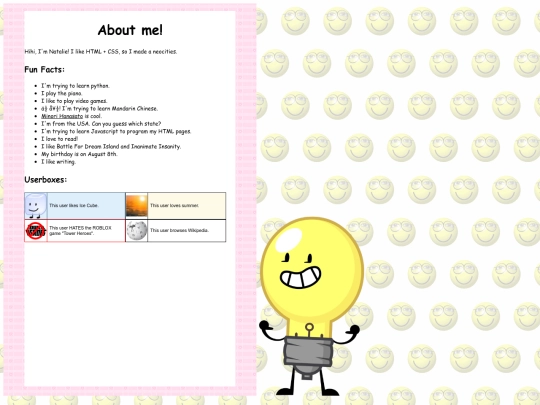Click 'This user loves summer.' text
Image resolution: width=540 pixels, height=405 pixels.
(174, 206)
